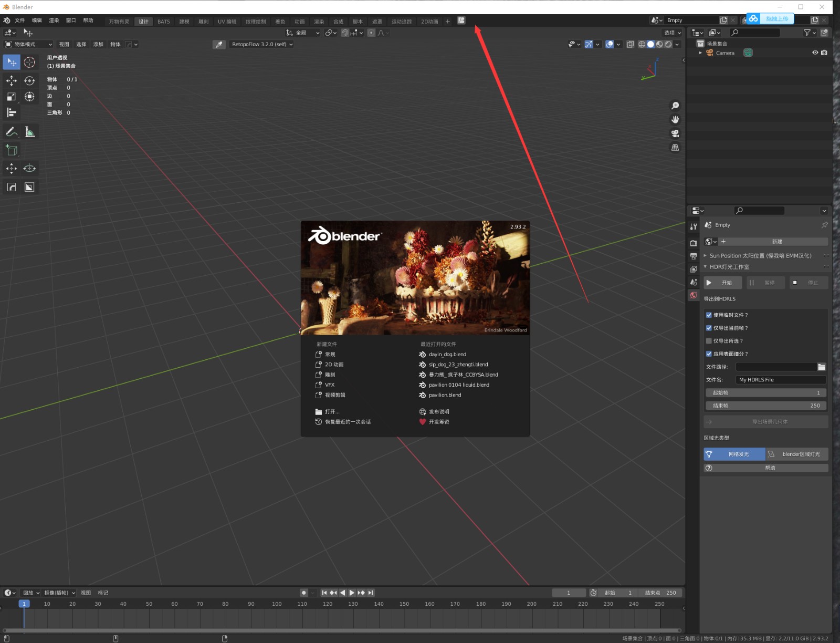Screen dimensions: 840x643
Task: Click the new collection icon in outliner
Action: [x=824, y=33]
